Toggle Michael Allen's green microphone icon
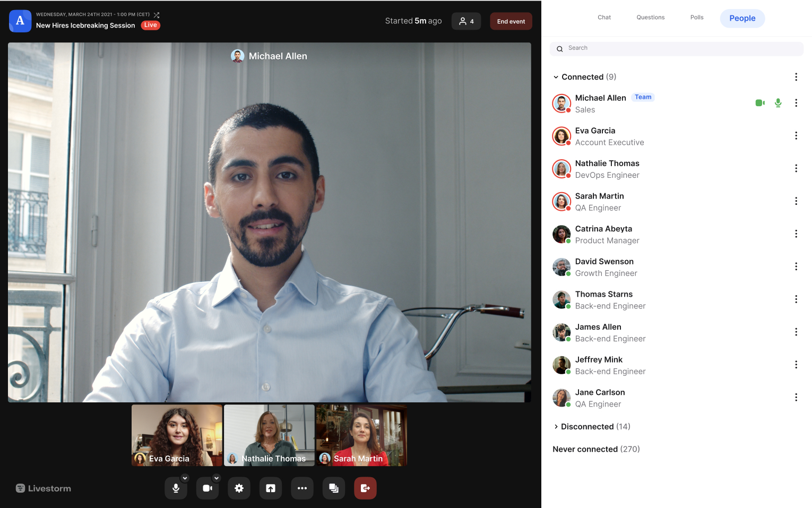 pyautogui.click(x=778, y=103)
